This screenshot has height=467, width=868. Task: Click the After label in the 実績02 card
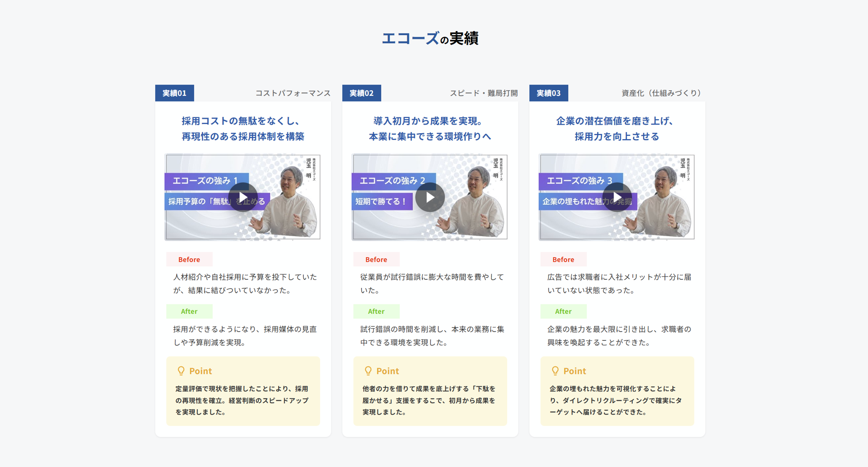point(376,311)
